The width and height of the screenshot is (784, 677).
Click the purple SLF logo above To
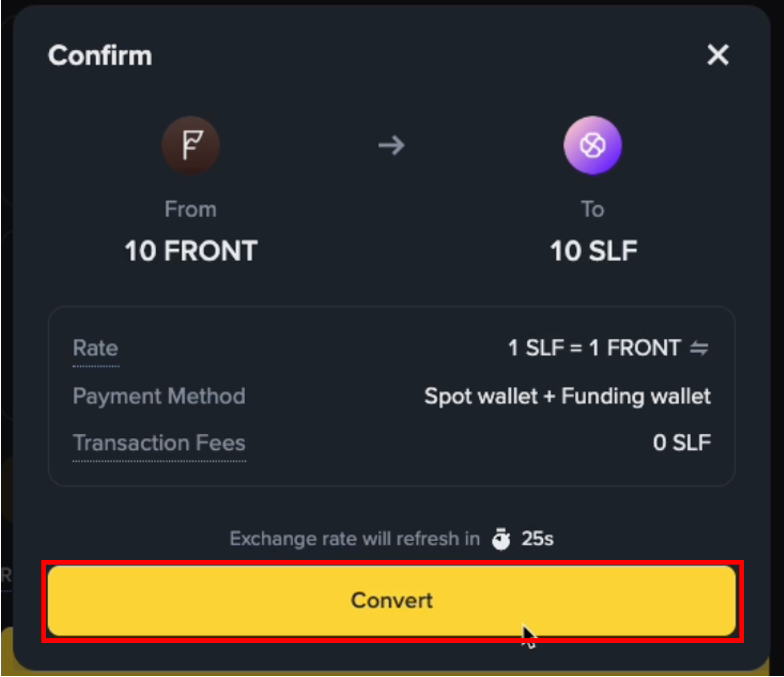click(x=592, y=145)
